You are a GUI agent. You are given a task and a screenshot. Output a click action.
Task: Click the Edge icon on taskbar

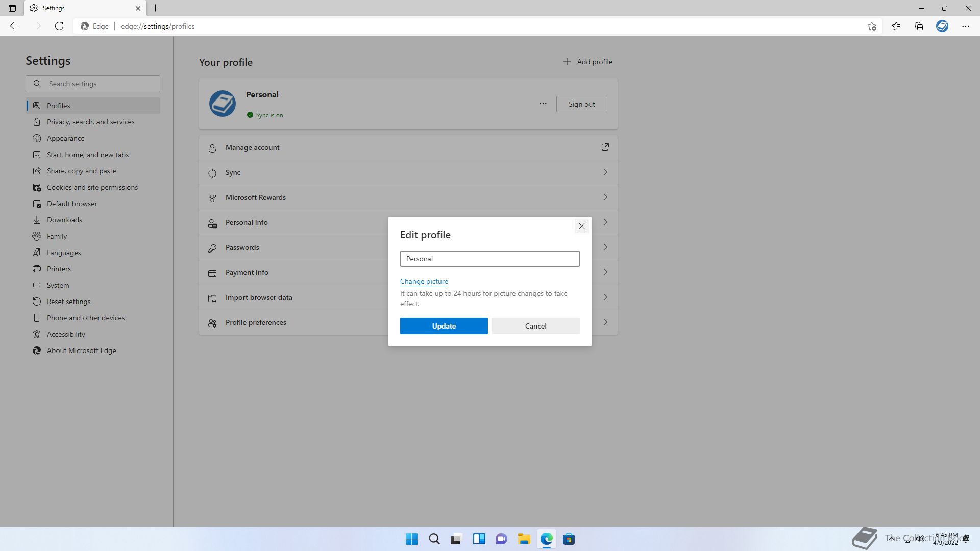[546, 539]
